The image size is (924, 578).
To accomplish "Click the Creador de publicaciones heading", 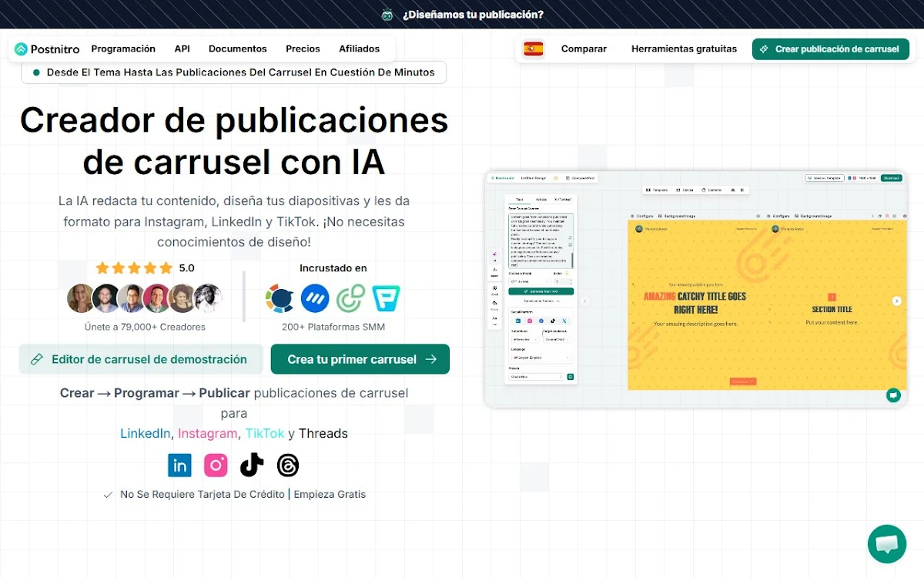I will coord(234,140).
